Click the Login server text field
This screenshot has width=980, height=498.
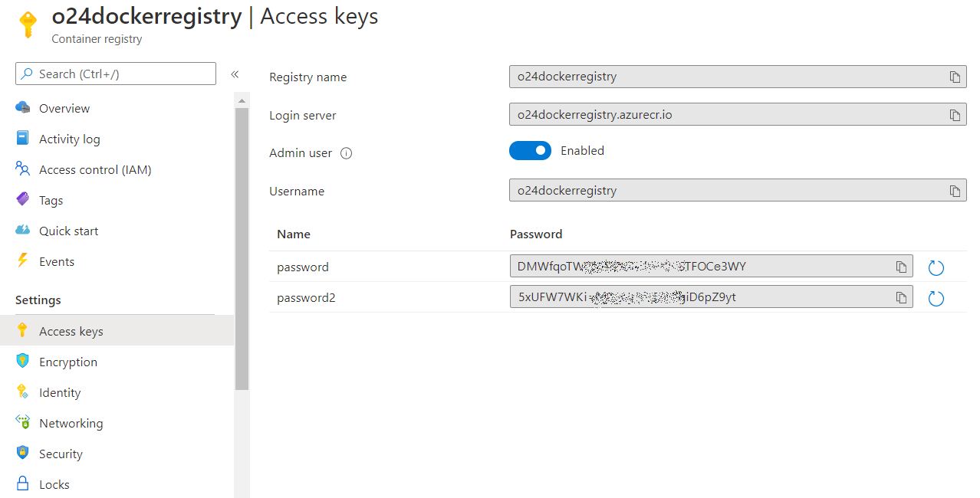721,115
